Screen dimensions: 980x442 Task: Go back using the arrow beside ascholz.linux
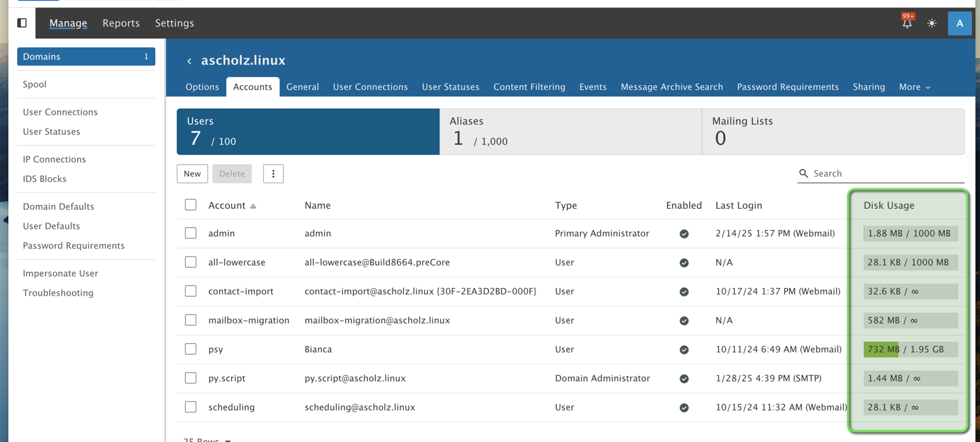[189, 61]
